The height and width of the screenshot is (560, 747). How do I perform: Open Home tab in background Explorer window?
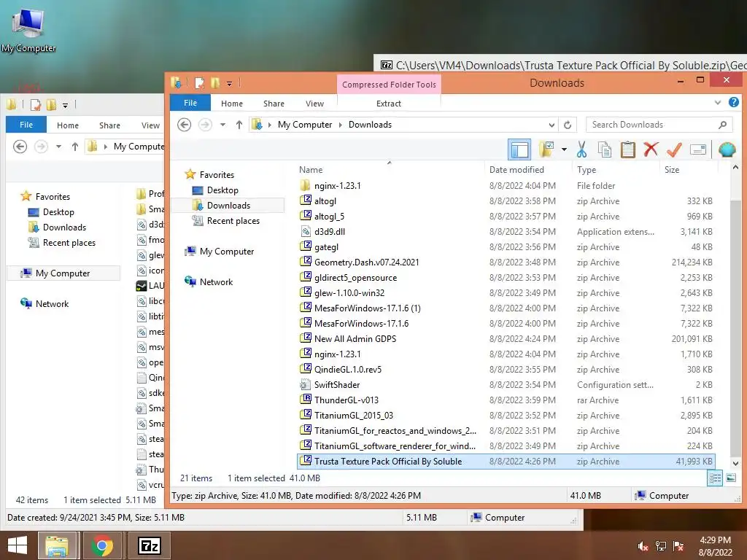[68, 125]
